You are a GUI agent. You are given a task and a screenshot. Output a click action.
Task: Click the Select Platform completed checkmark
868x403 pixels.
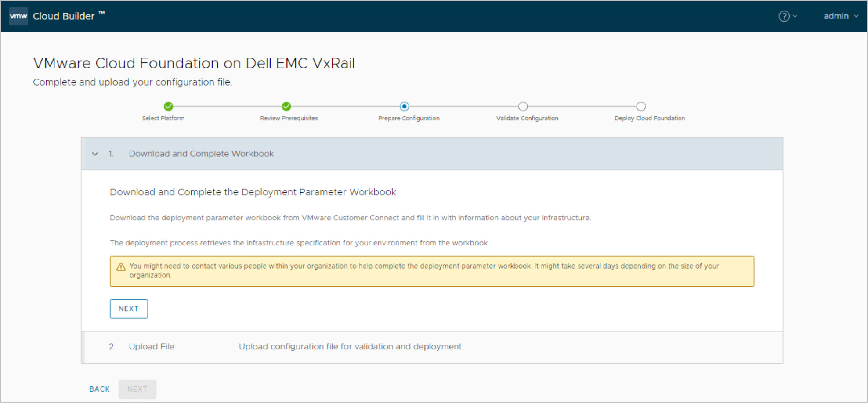pos(168,106)
